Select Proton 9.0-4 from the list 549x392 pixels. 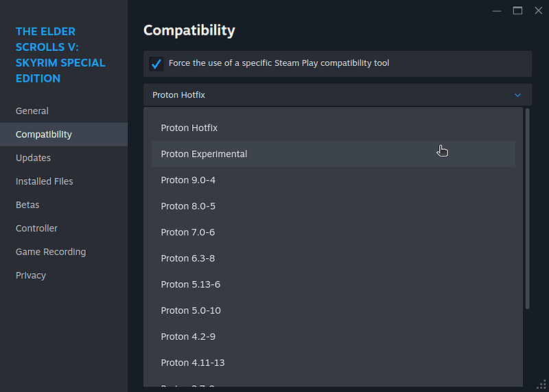pyautogui.click(x=333, y=180)
